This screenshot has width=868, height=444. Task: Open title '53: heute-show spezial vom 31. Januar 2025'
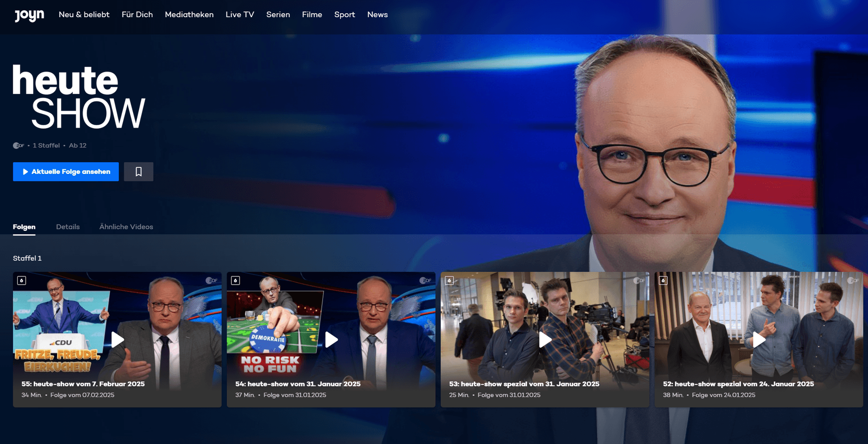(524, 384)
